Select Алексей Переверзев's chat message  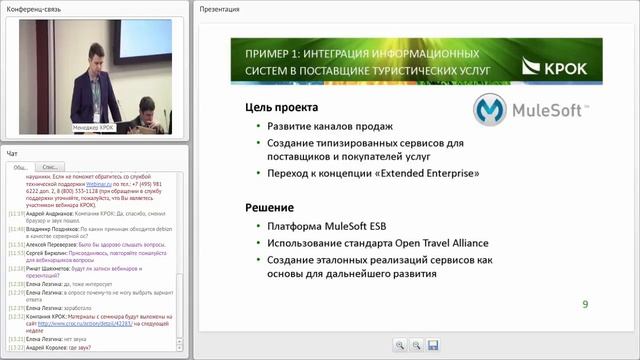click(87, 244)
